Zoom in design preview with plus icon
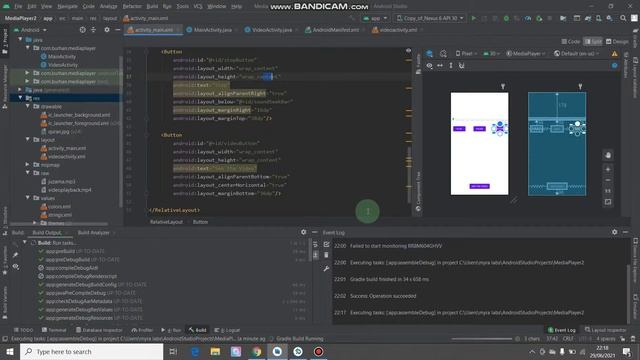Screen dimensions: 640x360 (608, 169)
